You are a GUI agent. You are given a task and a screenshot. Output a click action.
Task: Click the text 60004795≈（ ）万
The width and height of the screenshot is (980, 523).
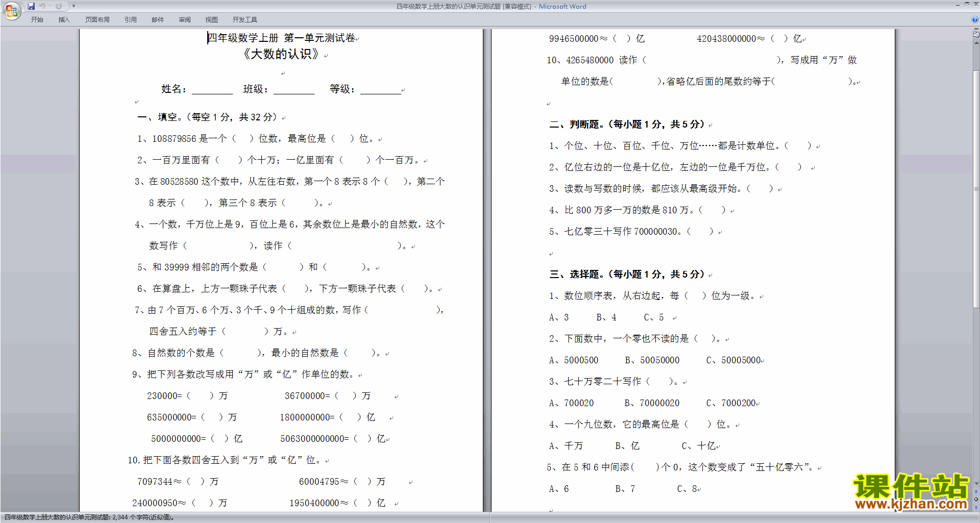tap(342, 482)
